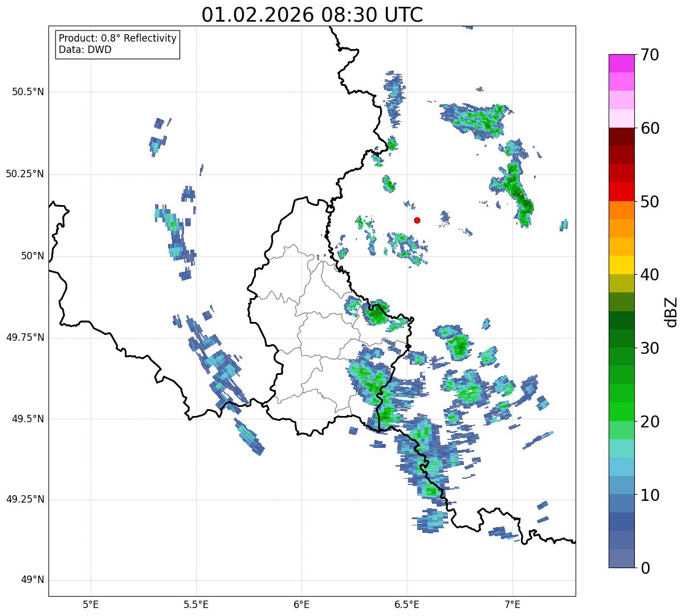Click the 6°E longitude label
This screenshot has width=685, height=616.
[x=301, y=604]
